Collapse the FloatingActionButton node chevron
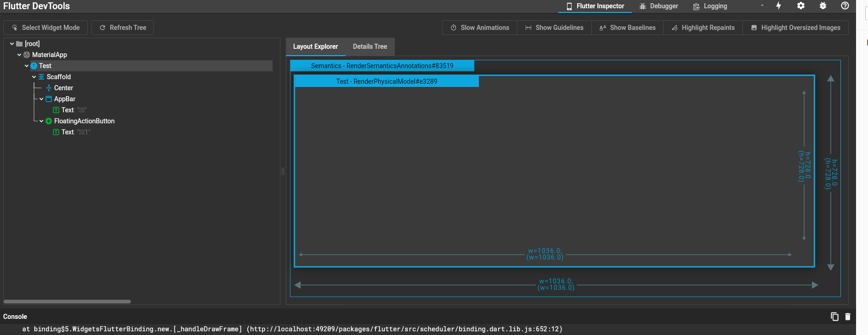 pos(41,121)
